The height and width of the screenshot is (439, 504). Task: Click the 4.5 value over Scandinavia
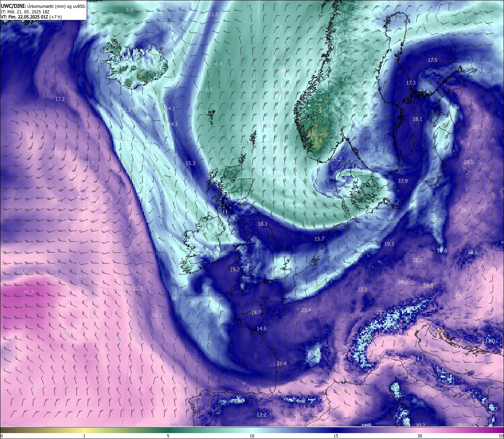click(x=345, y=80)
